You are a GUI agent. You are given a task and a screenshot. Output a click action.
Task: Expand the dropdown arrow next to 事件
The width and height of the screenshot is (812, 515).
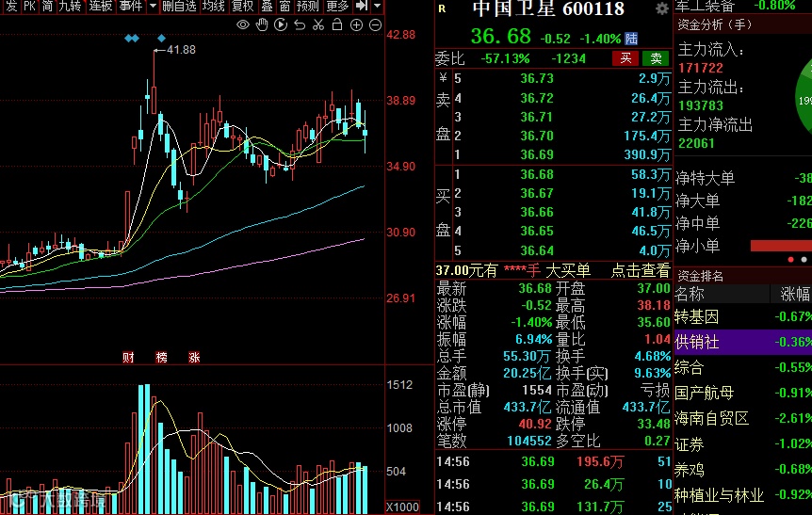coord(153,7)
